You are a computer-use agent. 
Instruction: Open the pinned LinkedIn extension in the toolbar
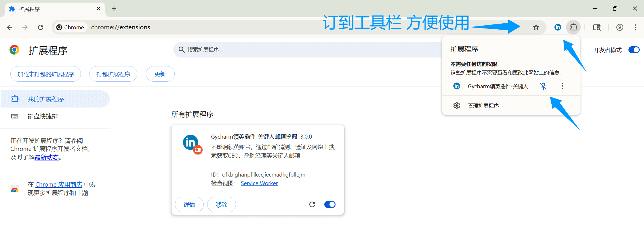click(558, 27)
